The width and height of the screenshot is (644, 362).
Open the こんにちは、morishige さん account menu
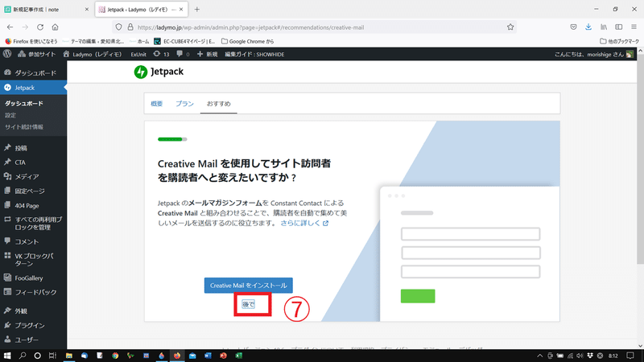(x=594, y=54)
